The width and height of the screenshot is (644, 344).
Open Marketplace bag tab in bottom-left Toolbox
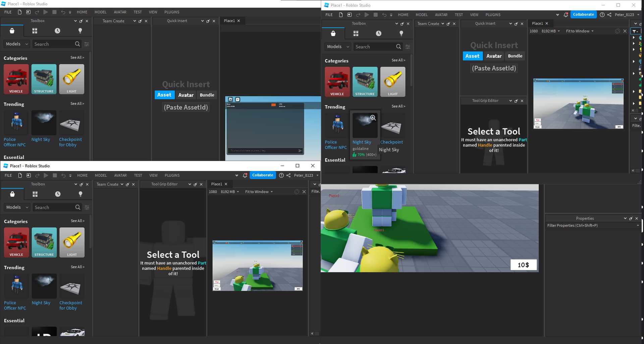12,194
